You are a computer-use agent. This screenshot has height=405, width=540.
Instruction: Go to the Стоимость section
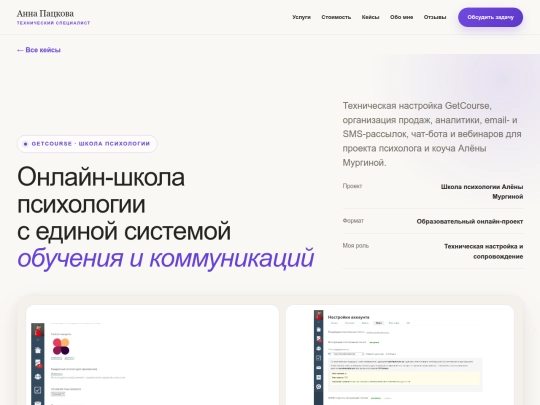[x=336, y=17]
